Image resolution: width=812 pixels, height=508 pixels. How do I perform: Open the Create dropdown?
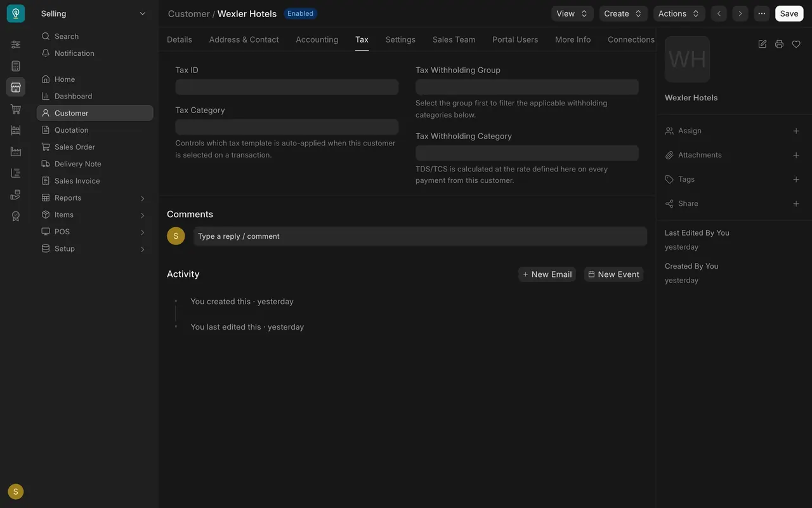coord(623,13)
